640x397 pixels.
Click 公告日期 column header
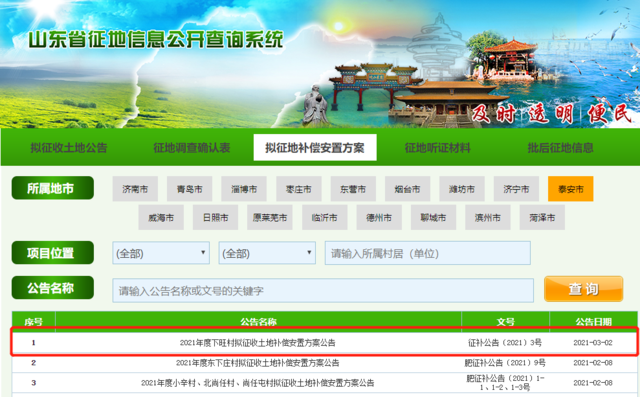(x=593, y=322)
